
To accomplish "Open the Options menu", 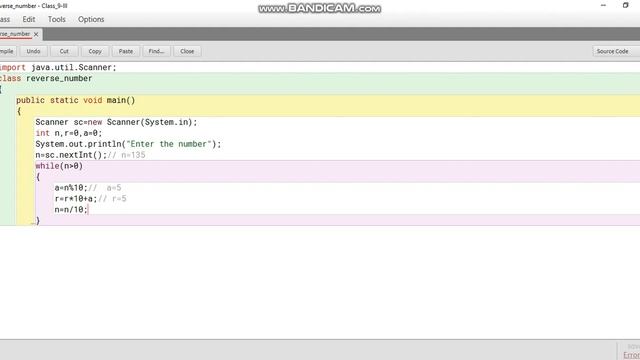I will click(x=91, y=19).
